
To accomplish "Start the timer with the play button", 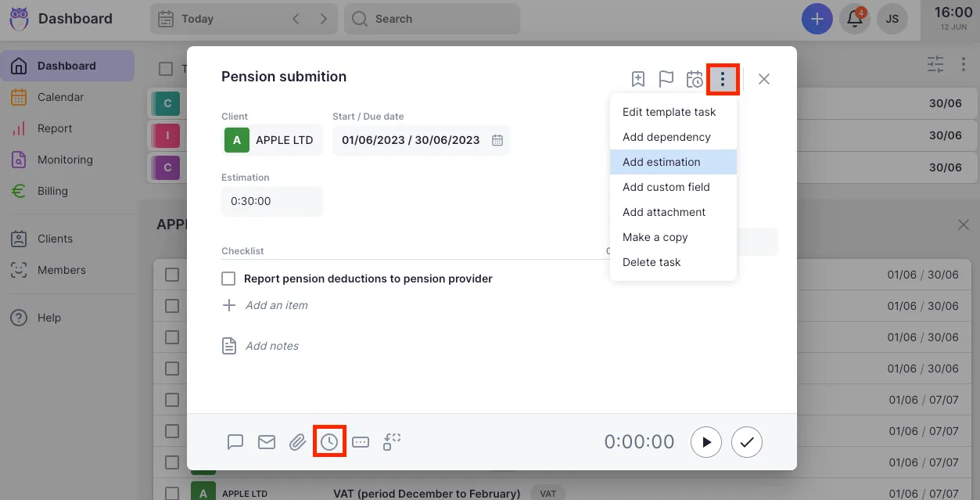I will coord(705,441).
